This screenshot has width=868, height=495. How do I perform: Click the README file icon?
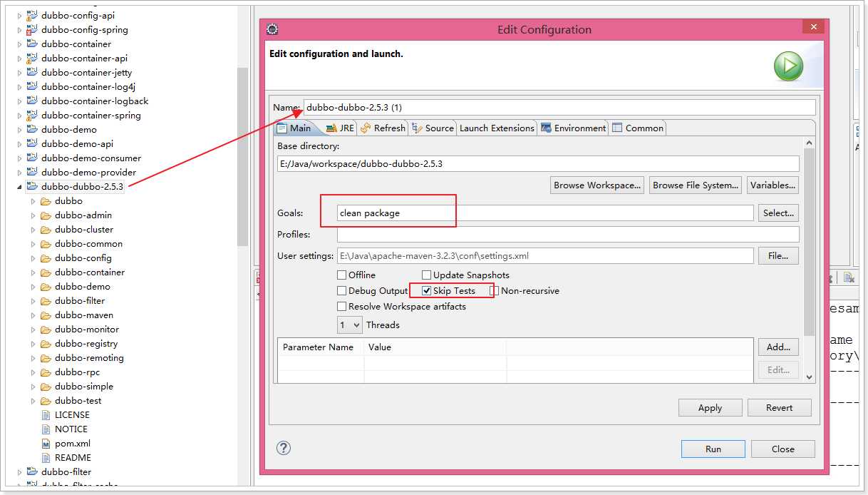coord(46,457)
